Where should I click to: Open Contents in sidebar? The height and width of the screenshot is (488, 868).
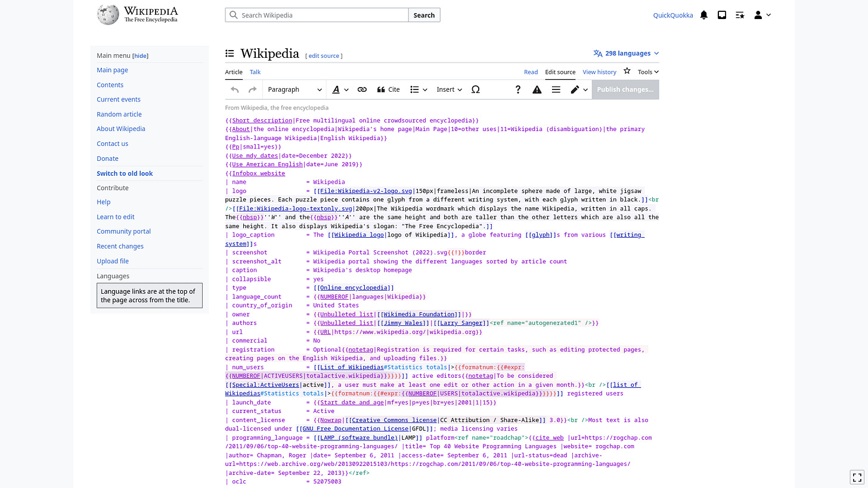(x=110, y=85)
